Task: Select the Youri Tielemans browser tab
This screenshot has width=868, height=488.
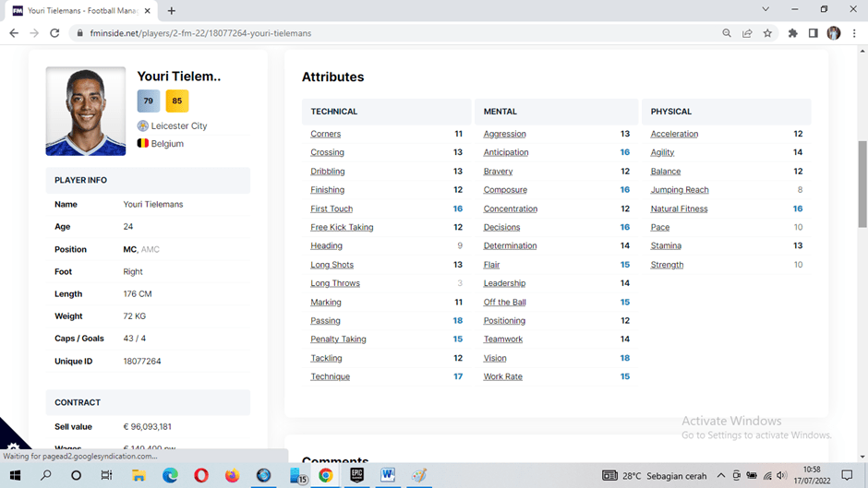Action: coord(81,10)
